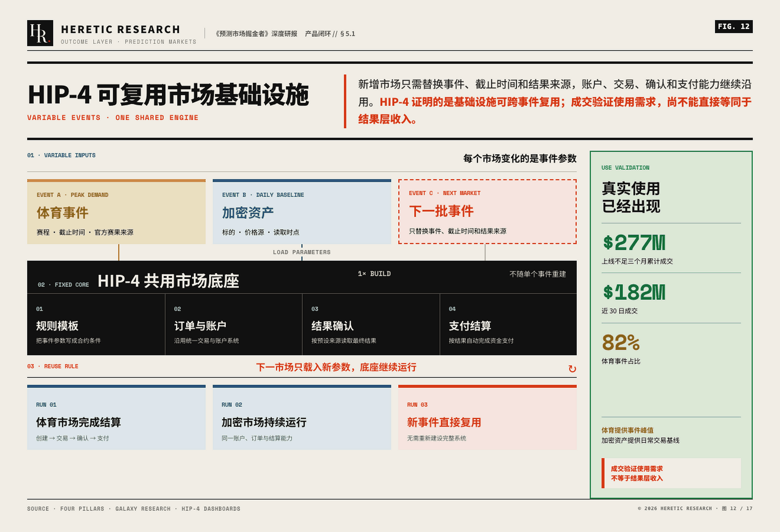Click the 订单与账户 module cell
The image size is (780, 532).
click(234, 325)
